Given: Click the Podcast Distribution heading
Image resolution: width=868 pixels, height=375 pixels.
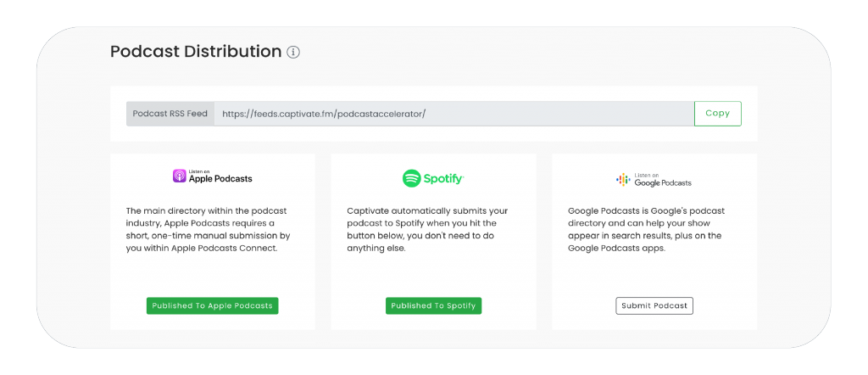Looking at the screenshot, I should pos(196,52).
